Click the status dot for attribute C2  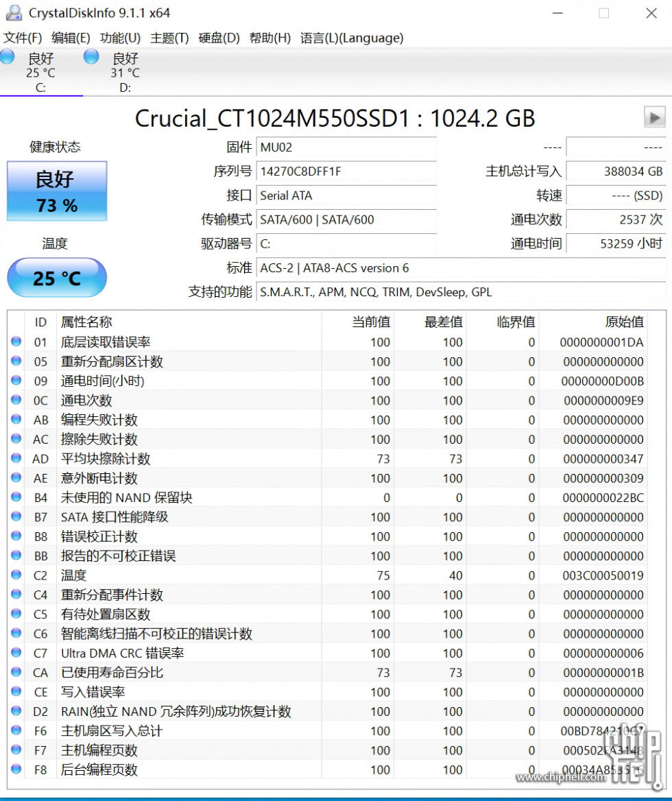[x=16, y=574]
